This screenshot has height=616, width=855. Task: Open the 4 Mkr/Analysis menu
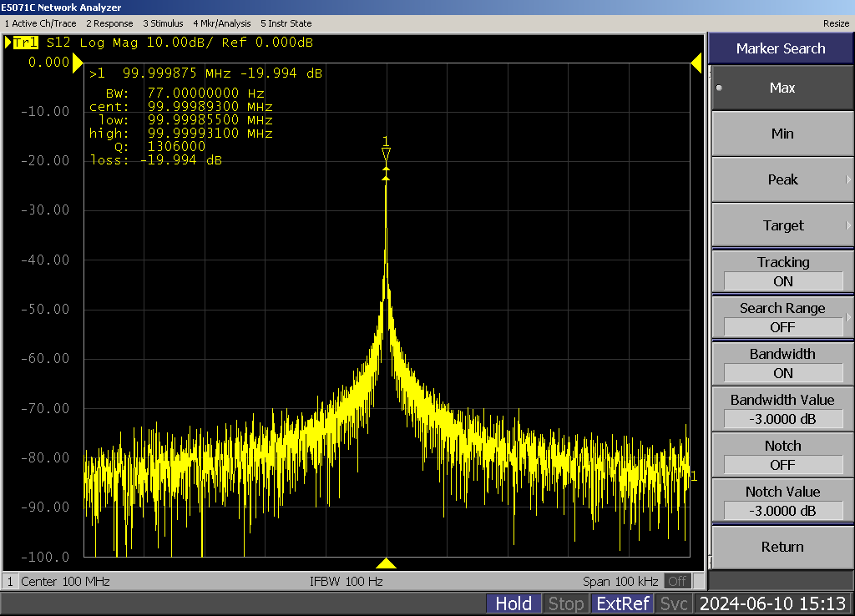(221, 23)
